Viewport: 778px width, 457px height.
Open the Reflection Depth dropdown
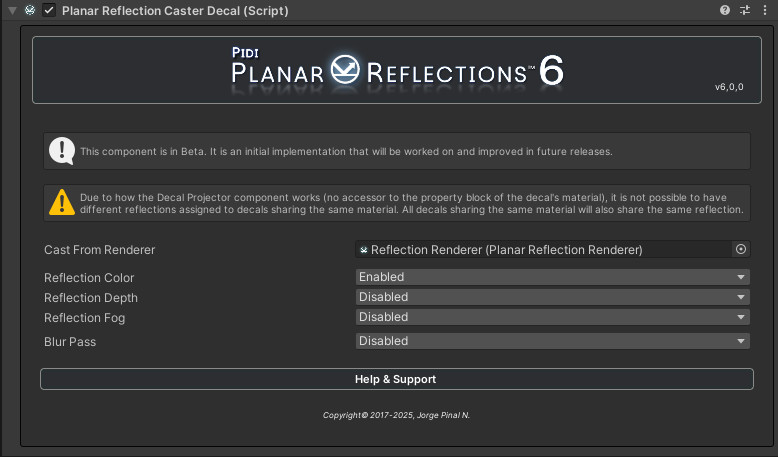click(x=553, y=297)
